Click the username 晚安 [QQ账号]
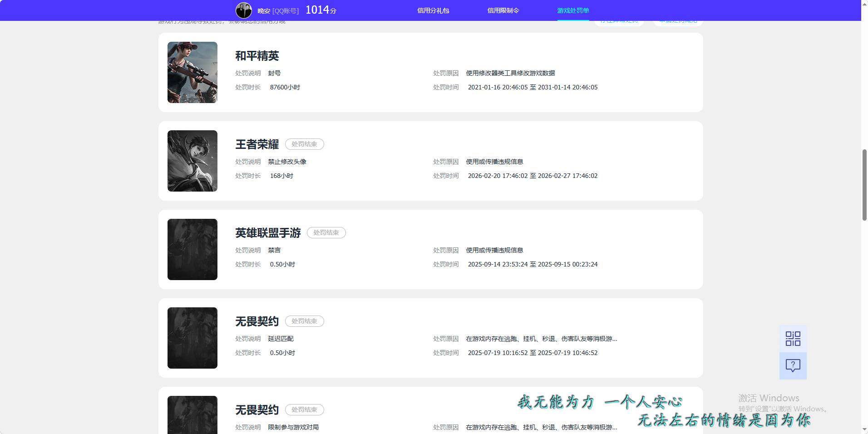This screenshot has height=434, width=868. click(x=278, y=11)
